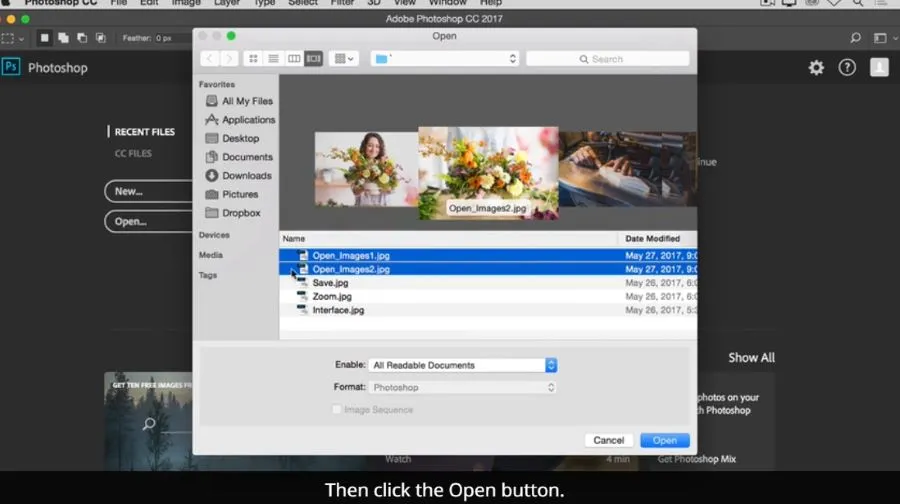Click the help question mark icon
The width and height of the screenshot is (900, 504).
tap(847, 67)
